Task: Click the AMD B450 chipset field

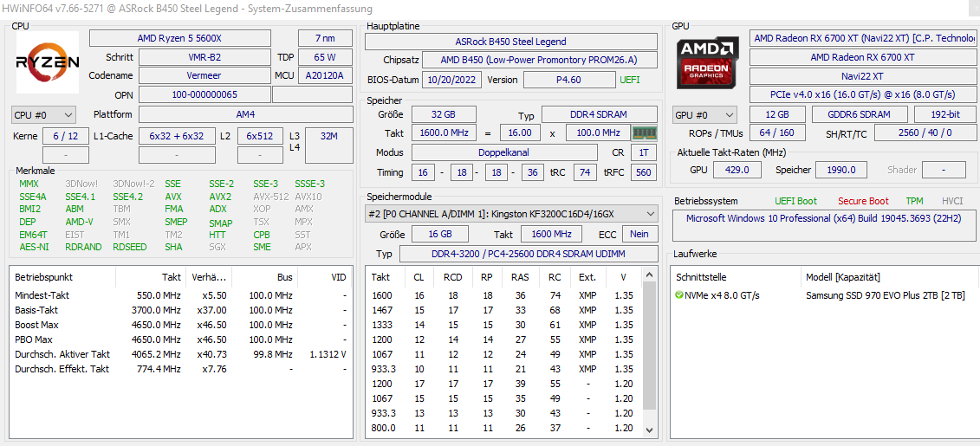Action: click(540, 61)
